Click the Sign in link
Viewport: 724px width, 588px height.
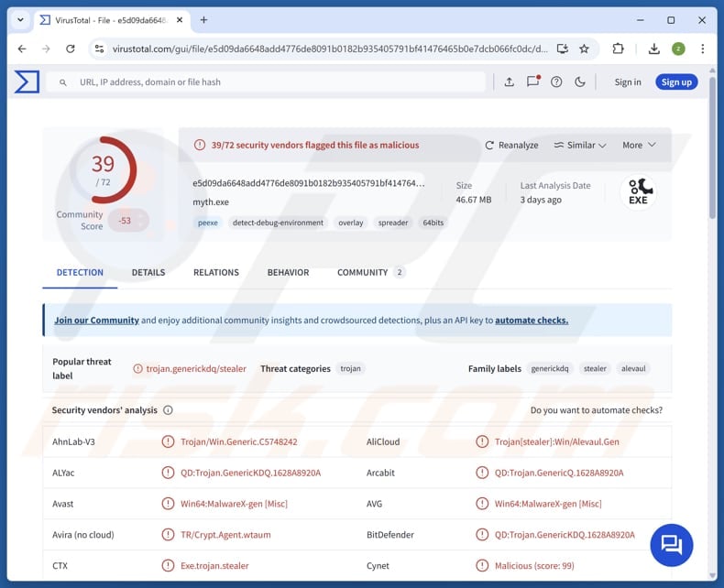(x=628, y=82)
